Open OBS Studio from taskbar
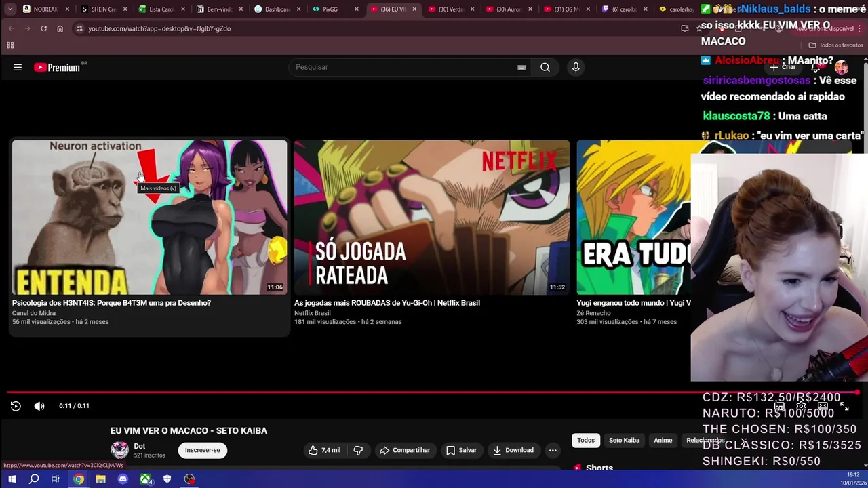This screenshot has height=488, width=868. [189, 479]
